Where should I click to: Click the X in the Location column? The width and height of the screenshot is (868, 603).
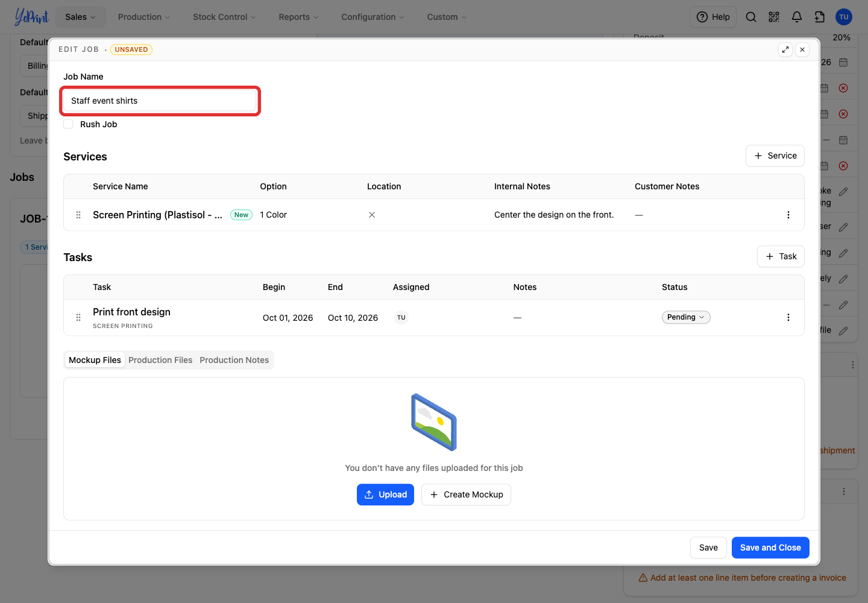click(372, 215)
